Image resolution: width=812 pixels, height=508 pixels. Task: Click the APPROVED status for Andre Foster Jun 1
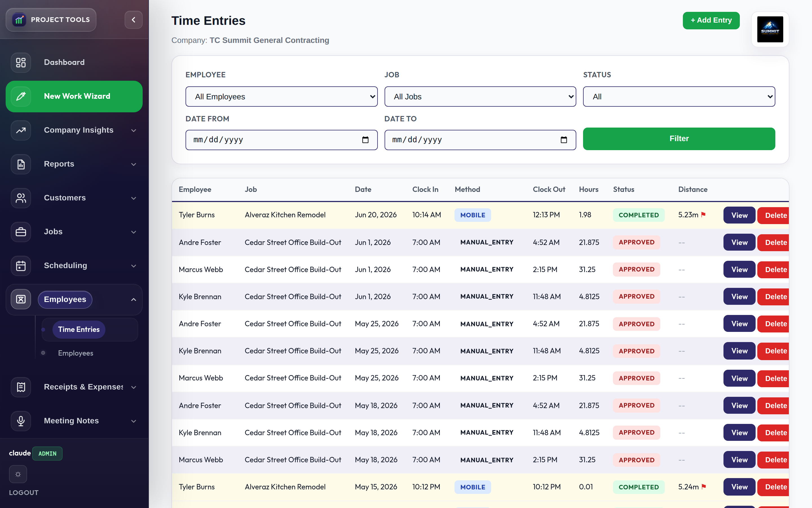coord(637,242)
